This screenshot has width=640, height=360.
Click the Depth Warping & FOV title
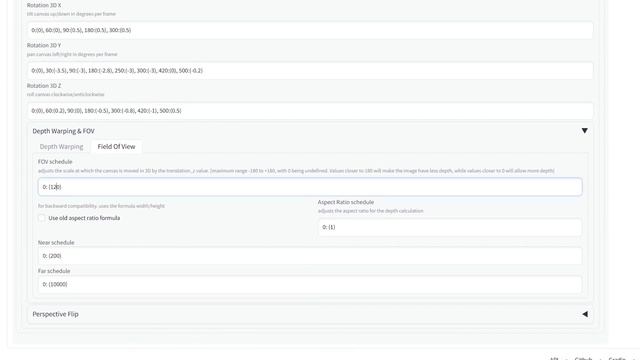[63, 131]
